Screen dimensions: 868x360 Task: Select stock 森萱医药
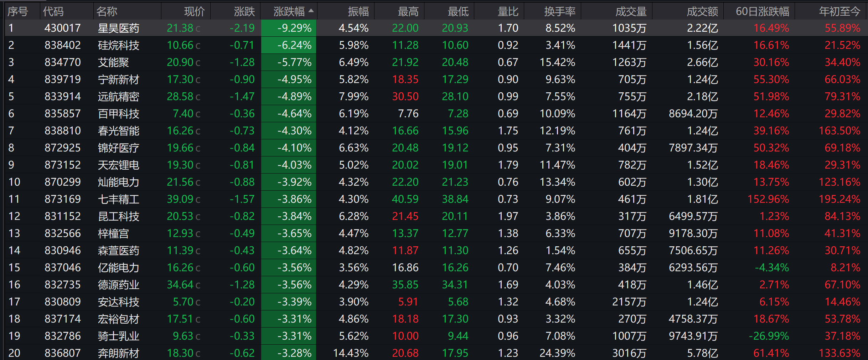point(119,251)
